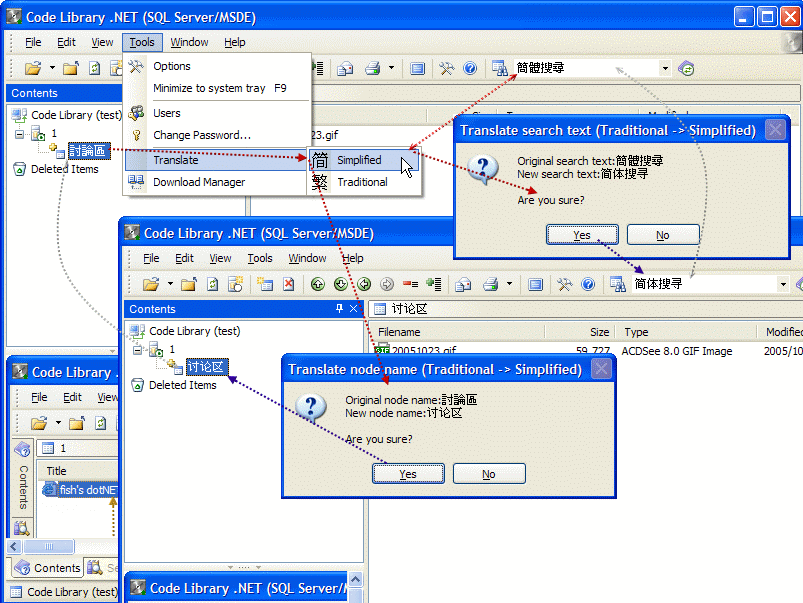803x603 pixels.
Task: Click the left arrow of bottom-left horizontal scrollbar
Action: click(14, 546)
